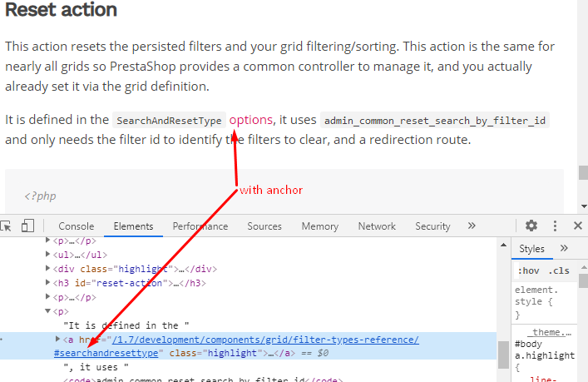Toggle the device toolbar icon

click(x=27, y=226)
